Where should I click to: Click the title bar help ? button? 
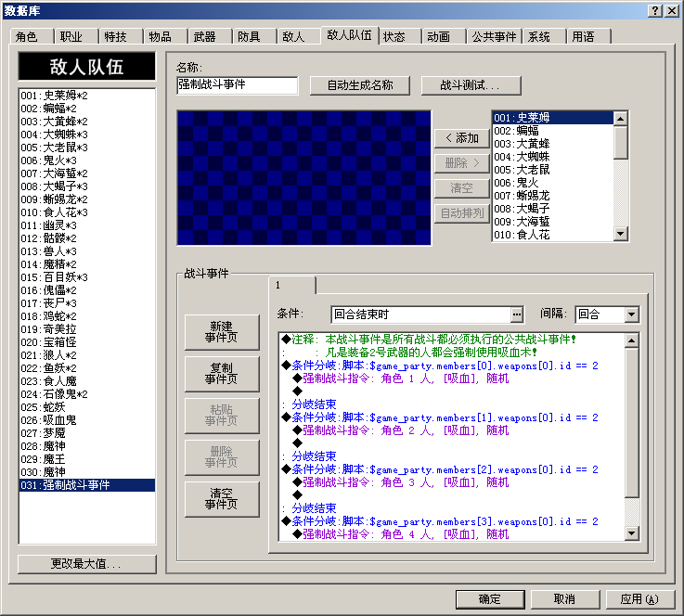click(655, 11)
